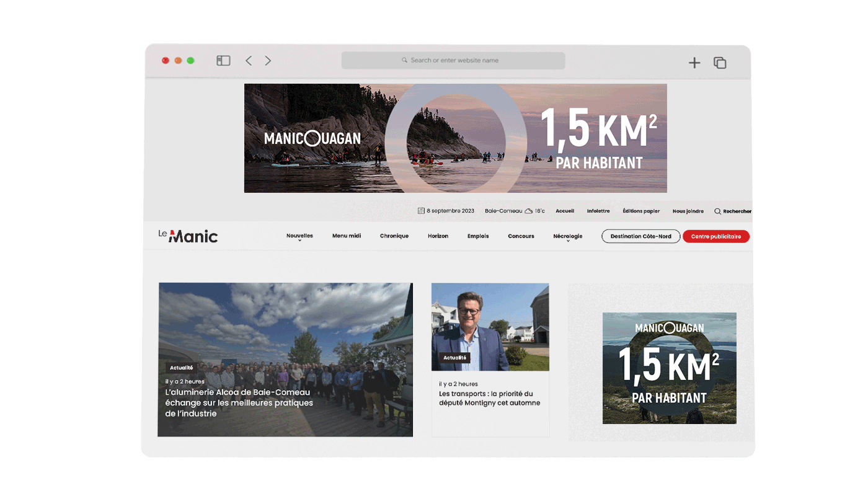Click the Destination Côte-Nord button

(641, 236)
